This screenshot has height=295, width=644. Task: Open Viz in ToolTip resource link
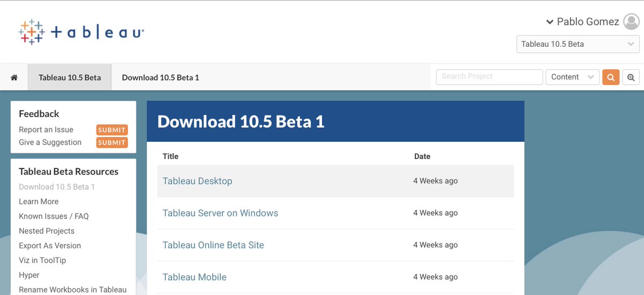point(42,260)
